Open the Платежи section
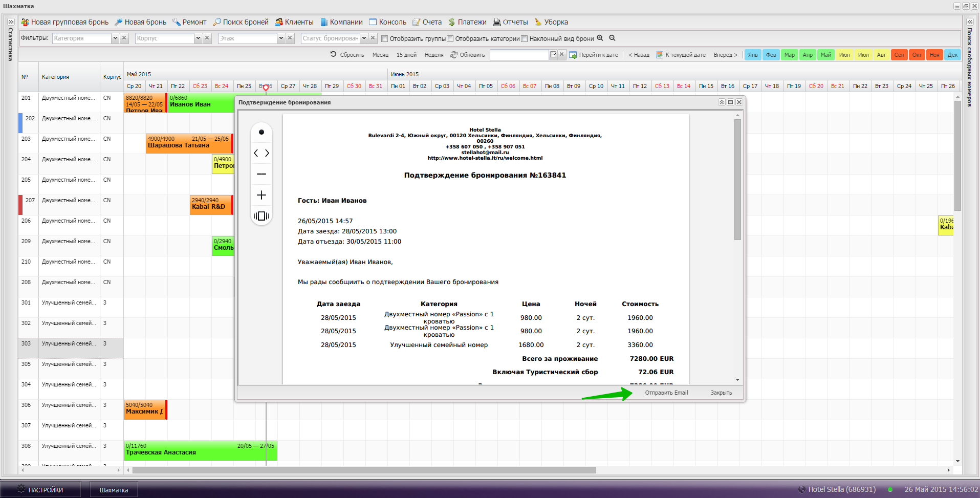Image resolution: width=980 pixels, height=498 pixels. click(467, 22)
